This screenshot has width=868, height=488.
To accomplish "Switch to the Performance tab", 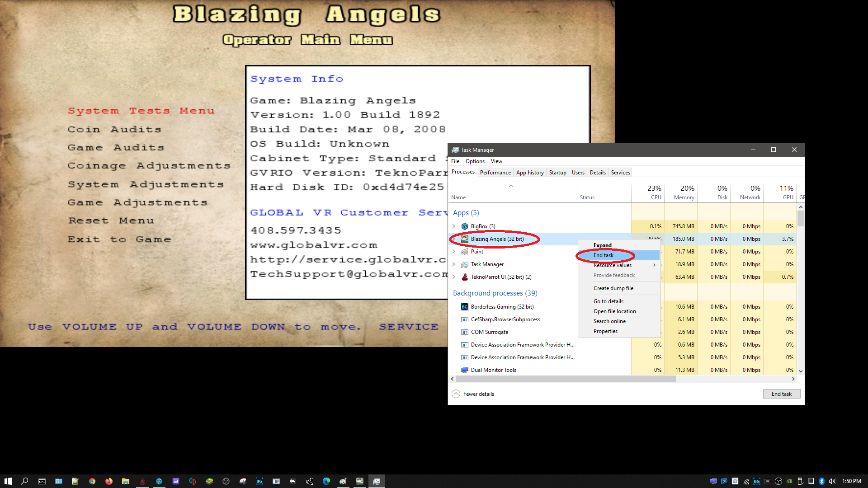I will coord(495,173).
